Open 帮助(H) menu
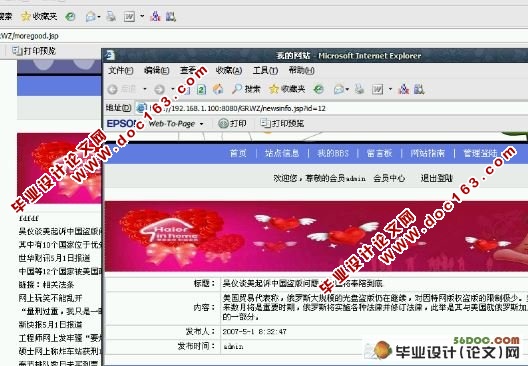Viewport: 528px width, 366px height. 302,71
